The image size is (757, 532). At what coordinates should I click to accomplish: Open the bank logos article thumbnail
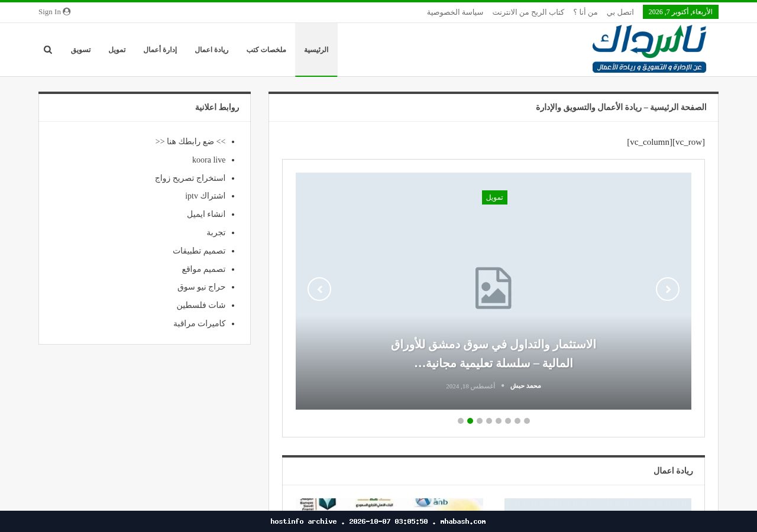coord(390,504)
